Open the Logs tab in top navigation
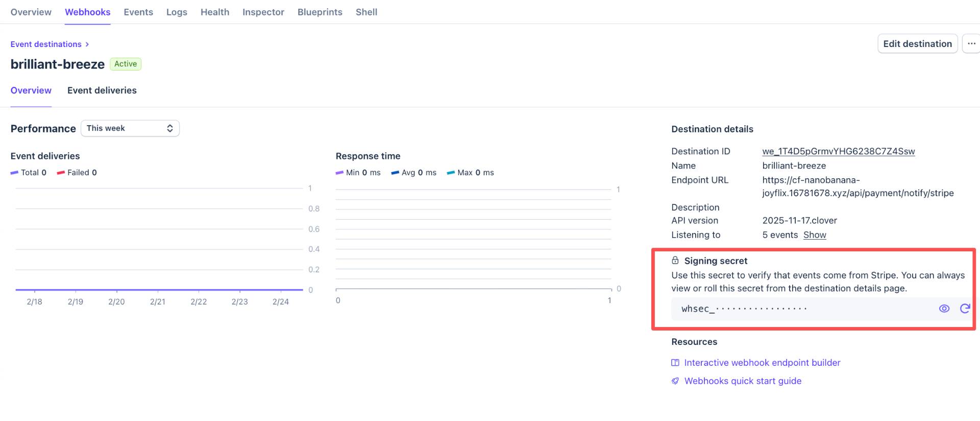Screen dimensions: 980x421 click(x=177, y=12)
